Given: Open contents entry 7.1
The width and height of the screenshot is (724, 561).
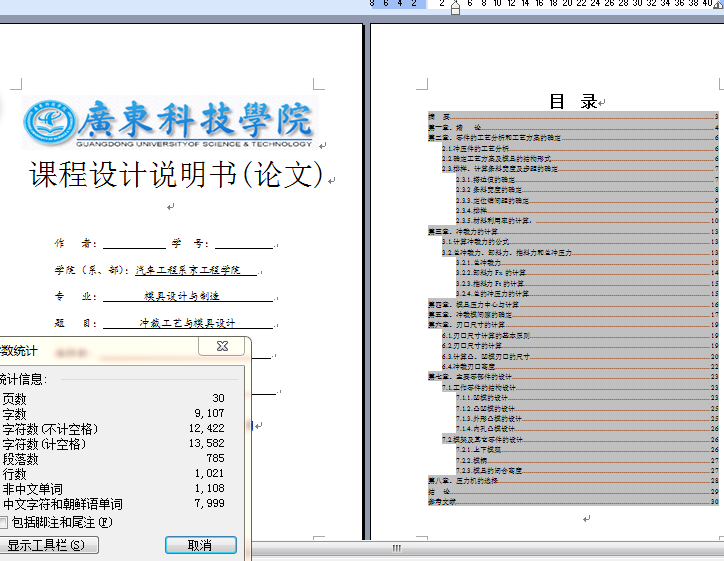Looking at the screenshot, I should [580, 387].
